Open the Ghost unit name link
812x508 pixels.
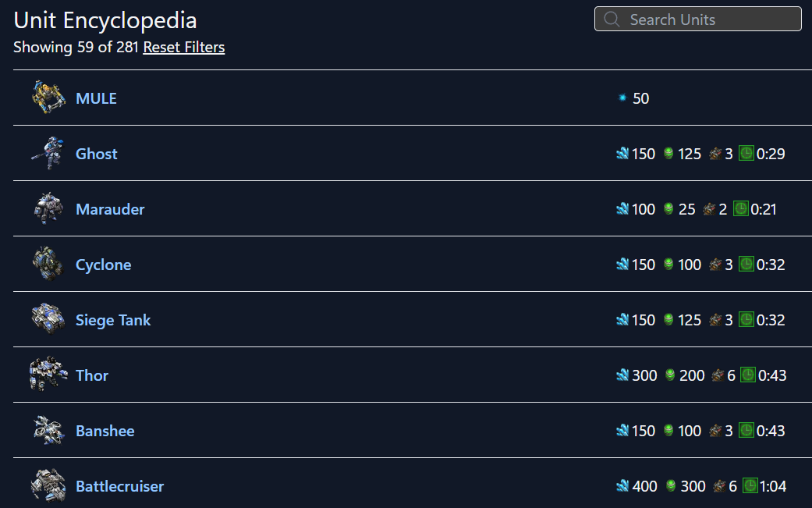pyautogui.click(x=97, y=154)
